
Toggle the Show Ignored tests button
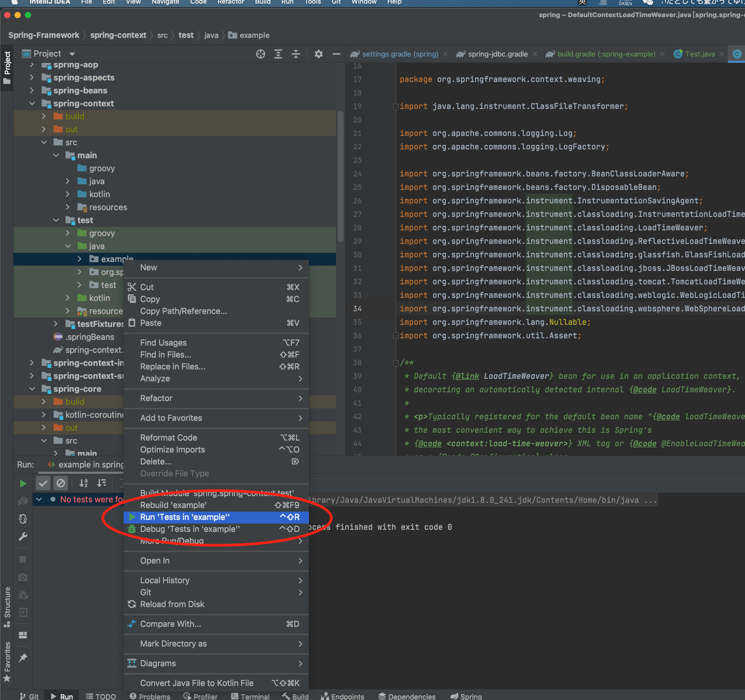[61, 483]
